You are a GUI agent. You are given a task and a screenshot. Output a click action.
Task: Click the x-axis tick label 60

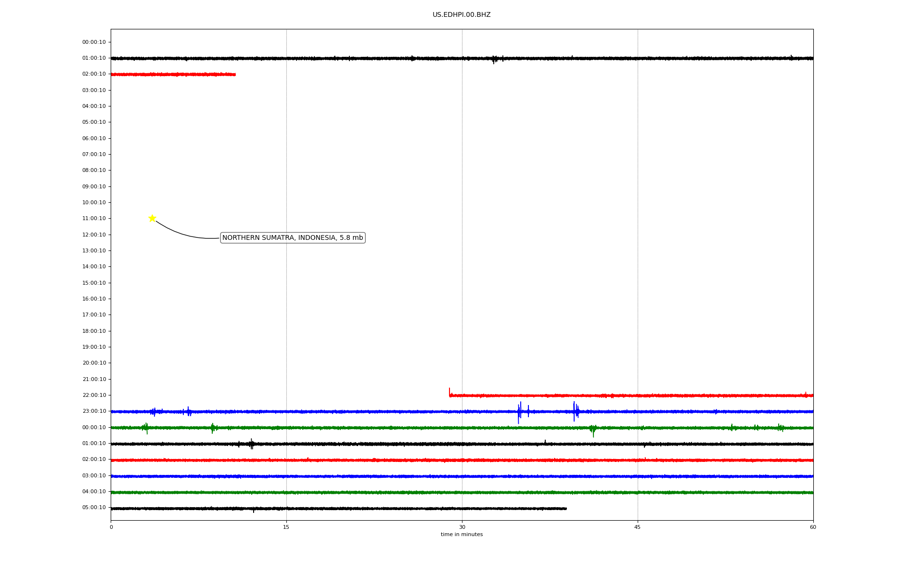813,527
